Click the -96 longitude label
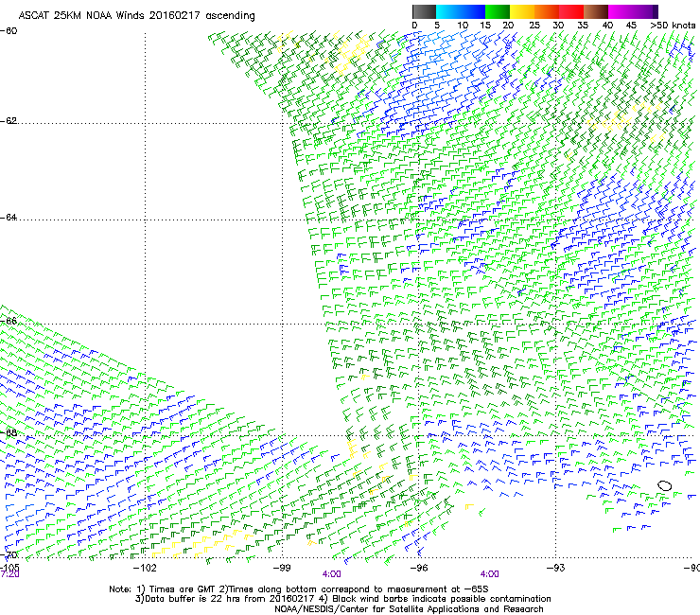The image size is (700, 615). coord(419,568)
